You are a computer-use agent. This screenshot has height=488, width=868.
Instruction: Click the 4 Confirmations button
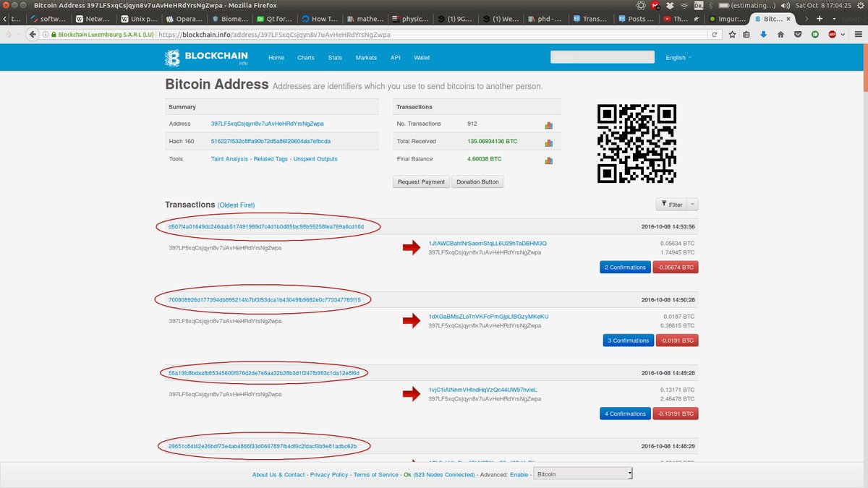pos(625,414)
